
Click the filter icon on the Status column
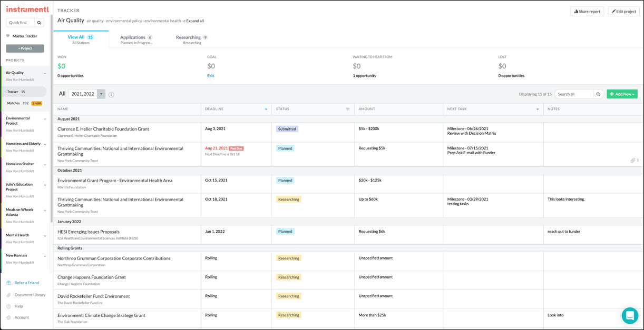[347, 108]
